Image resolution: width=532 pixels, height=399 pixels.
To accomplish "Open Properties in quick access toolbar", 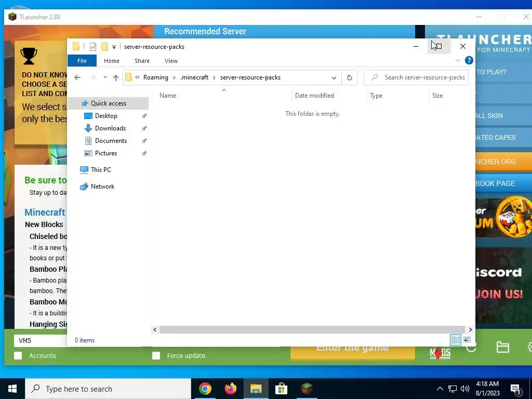I will click(x=93, y=47).
